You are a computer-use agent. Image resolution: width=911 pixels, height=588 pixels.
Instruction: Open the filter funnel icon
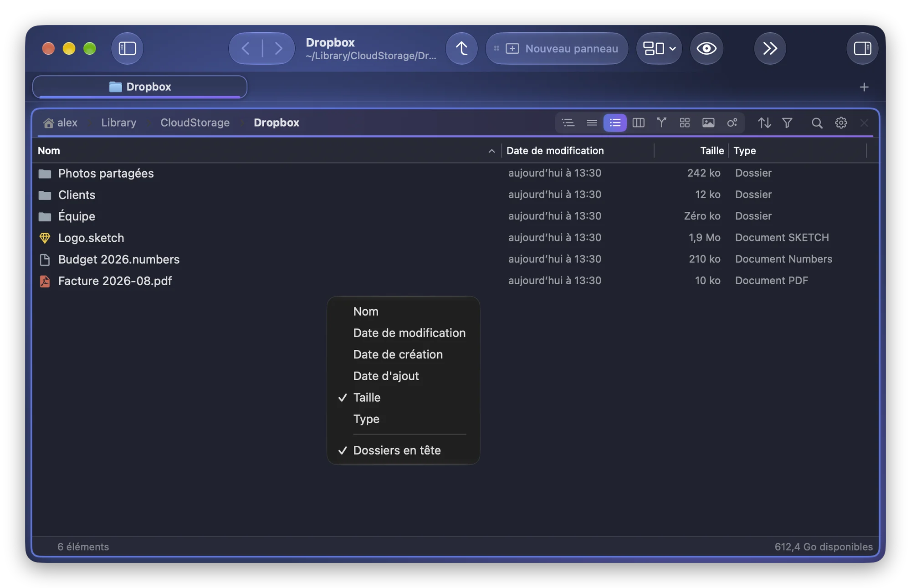pyautogui.click(x=787, y=123)
